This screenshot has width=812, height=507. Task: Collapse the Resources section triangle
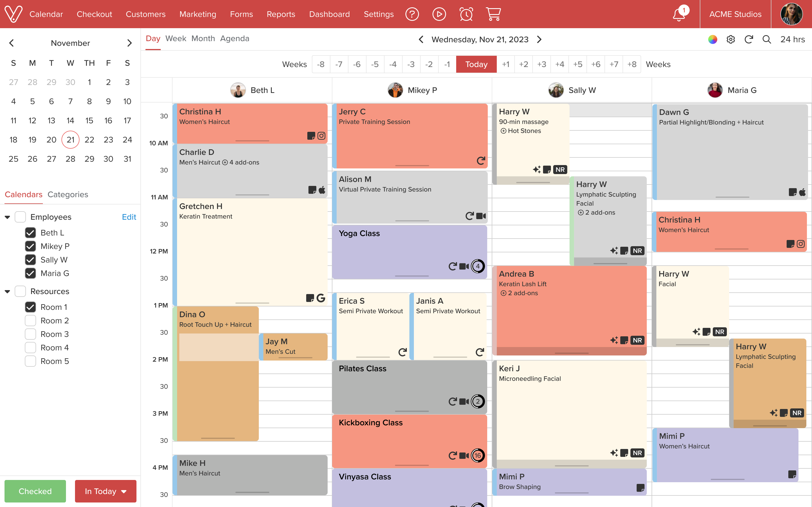pos(7,292)
